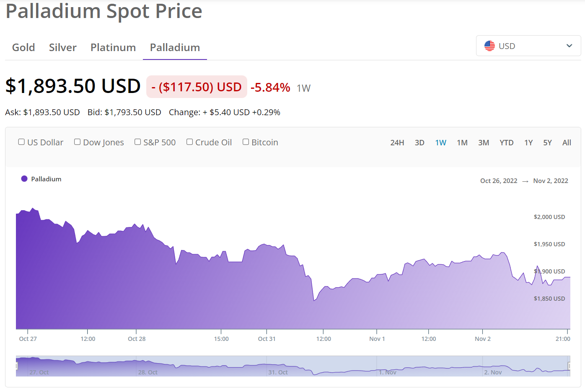Grab the right handle of range navigator

pyautogui.click(x=569, y=366)
